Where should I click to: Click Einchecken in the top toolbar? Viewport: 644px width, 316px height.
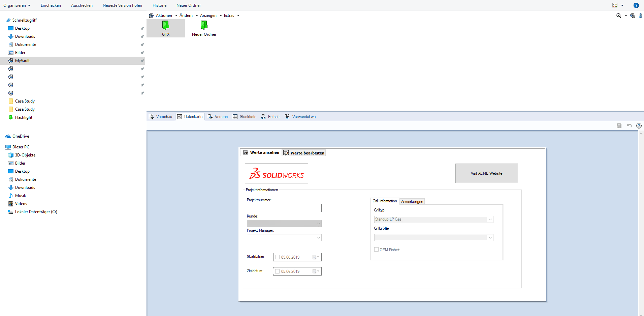pos(51,5)
